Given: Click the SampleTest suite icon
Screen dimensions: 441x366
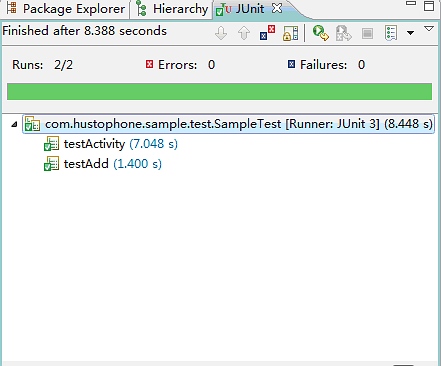Looking at the screenshot, I should [x=32, y=124].
